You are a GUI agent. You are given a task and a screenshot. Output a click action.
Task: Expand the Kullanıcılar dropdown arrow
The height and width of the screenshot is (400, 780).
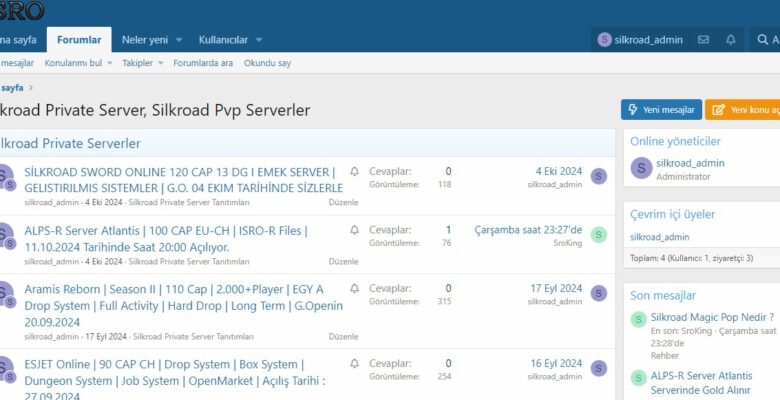coord(259,40)
